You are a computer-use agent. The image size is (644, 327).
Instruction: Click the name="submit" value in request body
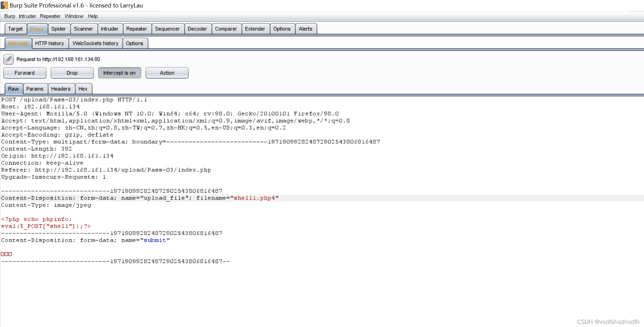(155, 240)
